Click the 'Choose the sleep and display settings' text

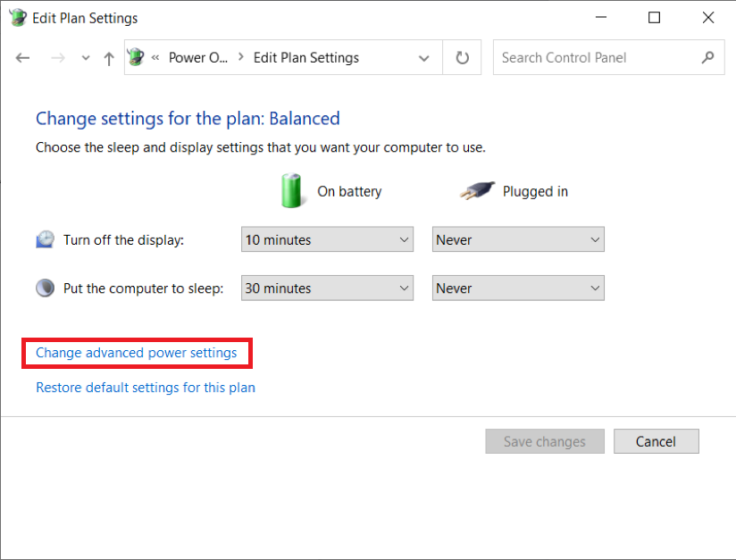[261, 147]
